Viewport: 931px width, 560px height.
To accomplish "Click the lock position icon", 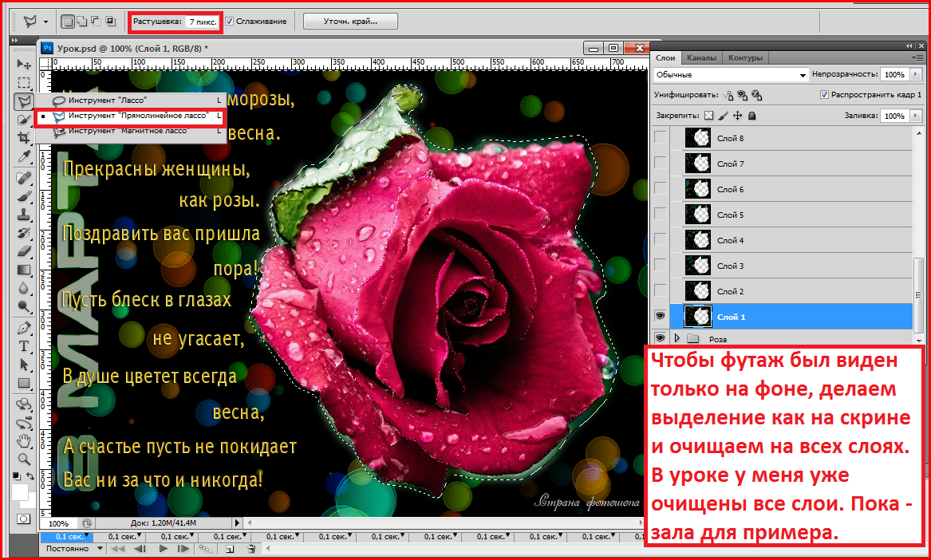I will [x=737, y=116].
